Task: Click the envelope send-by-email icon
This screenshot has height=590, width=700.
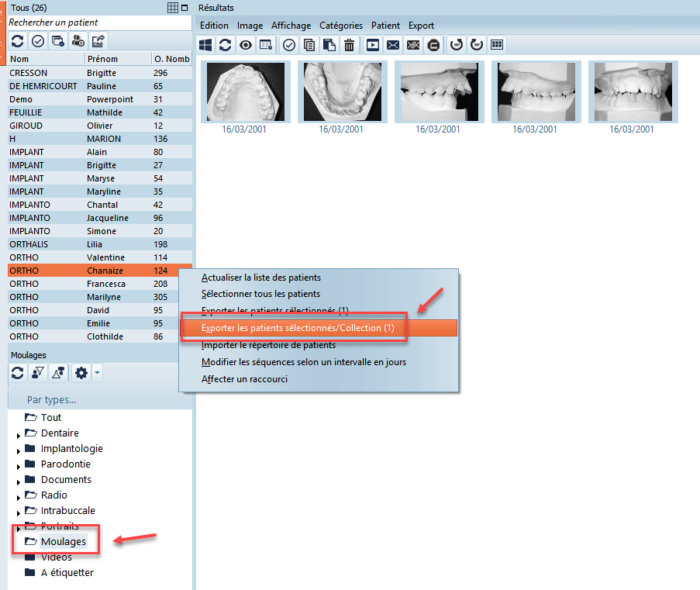Action: pos(393,45)
